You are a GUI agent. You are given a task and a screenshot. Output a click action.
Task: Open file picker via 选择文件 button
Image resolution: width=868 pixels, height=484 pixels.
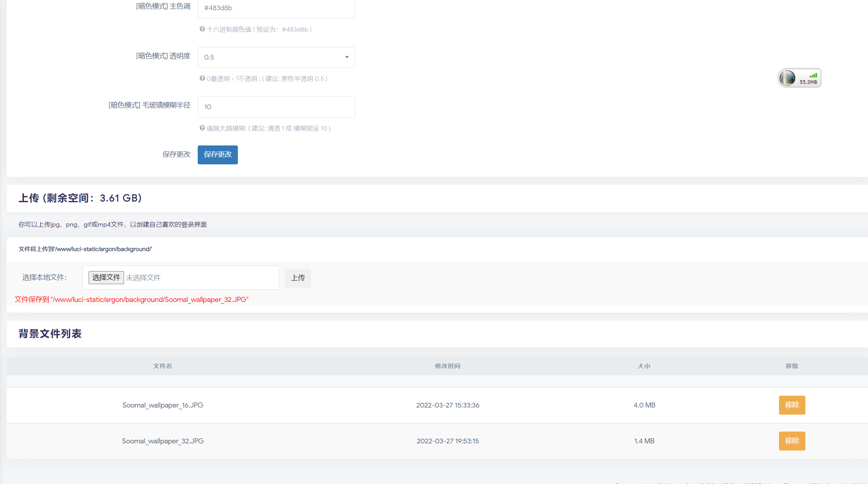(106, 277)
